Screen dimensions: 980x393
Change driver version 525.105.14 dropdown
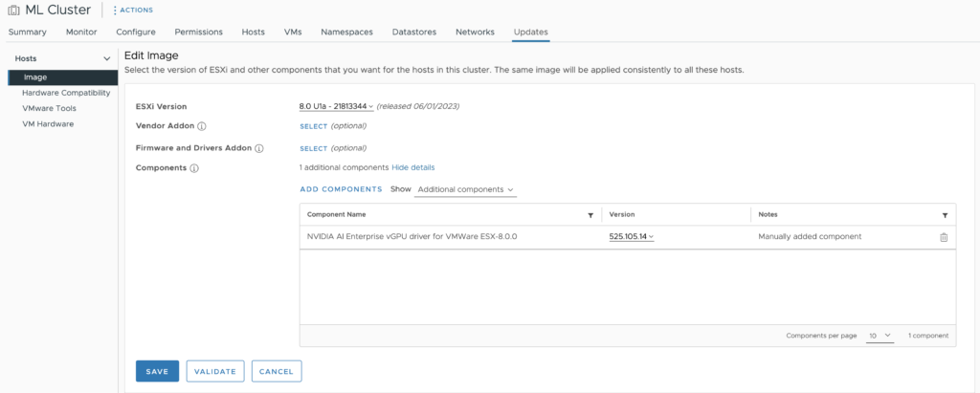point(631,236)
